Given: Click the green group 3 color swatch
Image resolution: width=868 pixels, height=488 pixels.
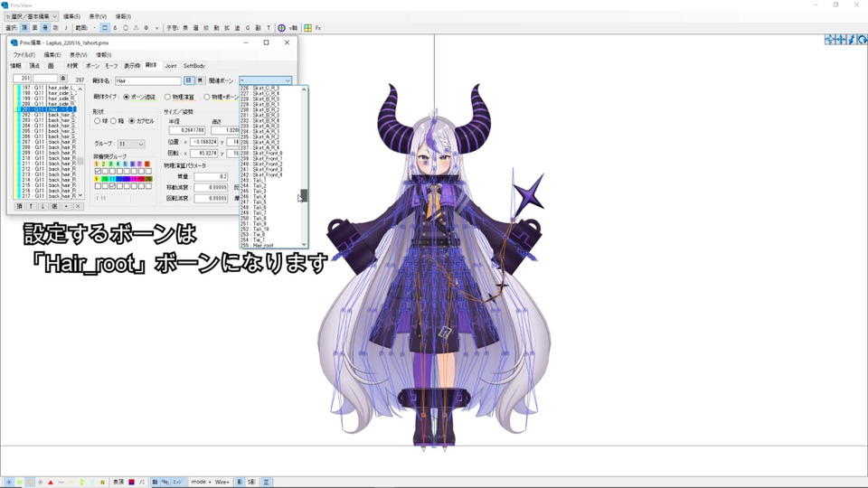Looking at the screenshot, I should (110, 164).
